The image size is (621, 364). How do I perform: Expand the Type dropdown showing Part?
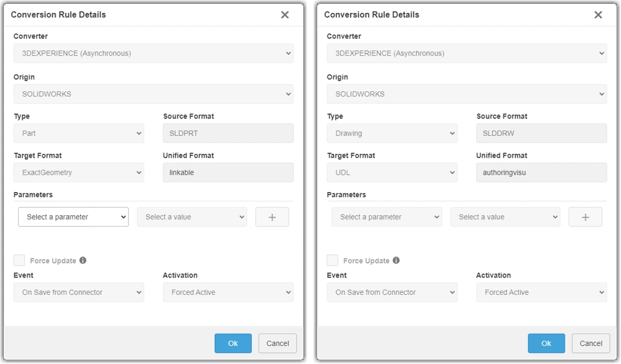78,133
